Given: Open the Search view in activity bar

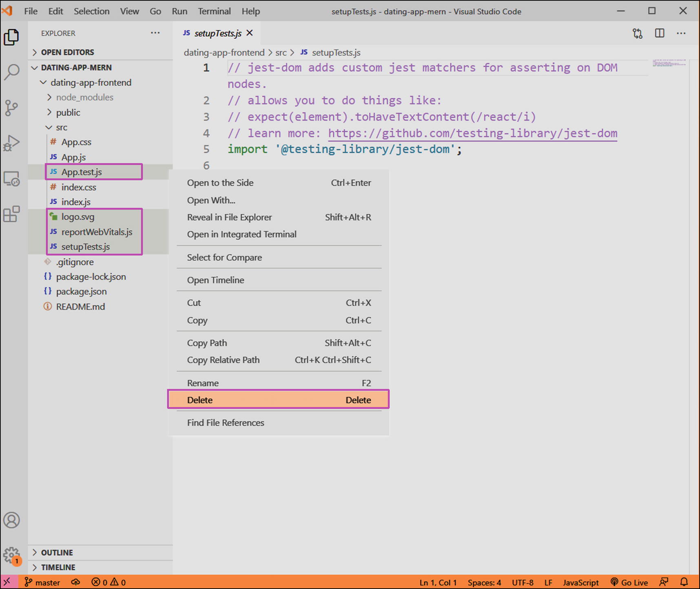Looking at the screenshot, I should click(12, 72).
